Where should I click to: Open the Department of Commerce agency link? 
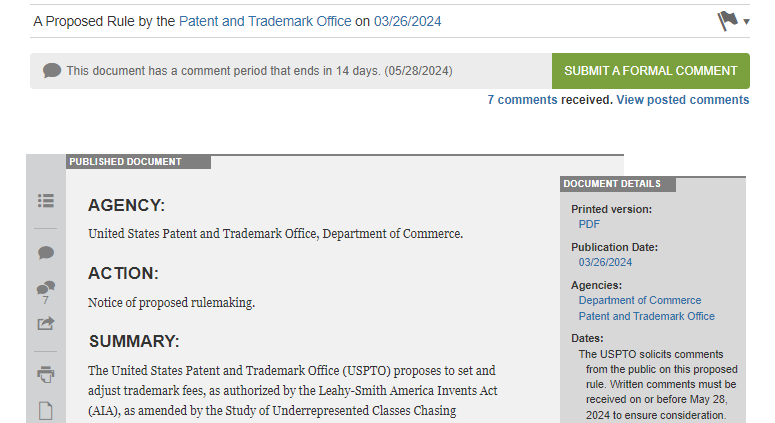[640, 300]
